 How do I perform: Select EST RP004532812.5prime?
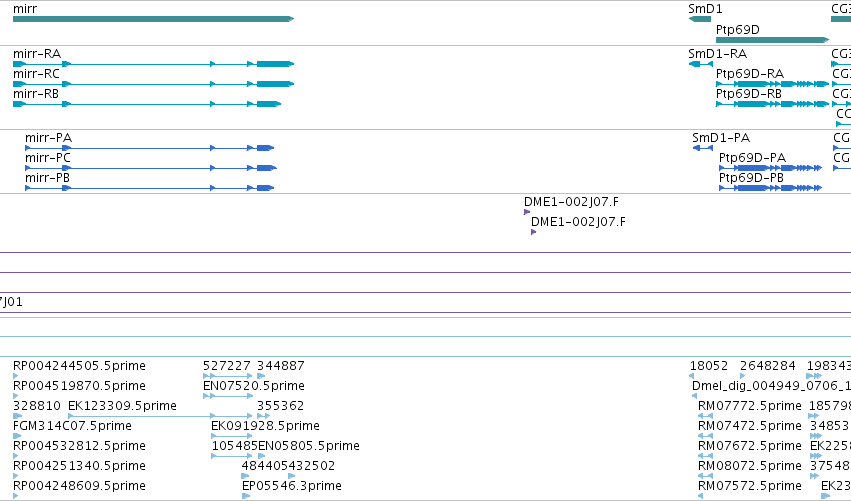click(x=16, y=456)
